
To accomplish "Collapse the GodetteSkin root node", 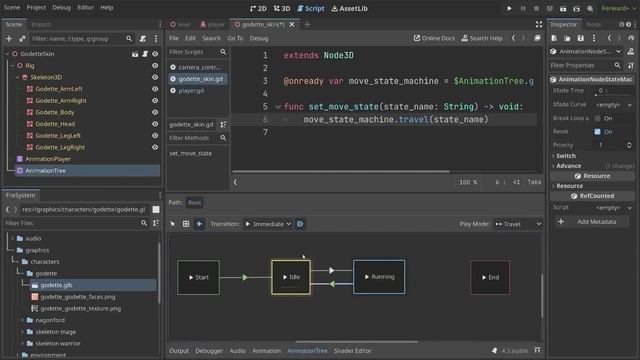I will point(7,54).
